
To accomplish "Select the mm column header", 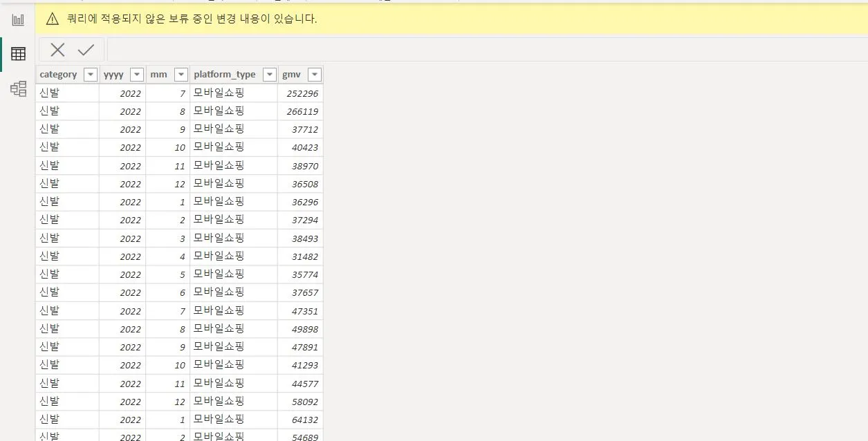I will (x=168, y=75).
